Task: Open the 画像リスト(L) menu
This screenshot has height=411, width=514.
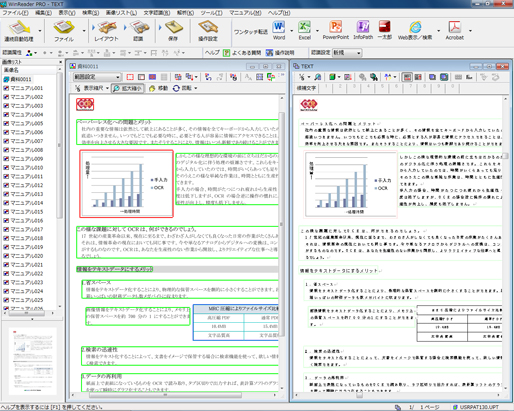Action: click(x=121, y=13)
